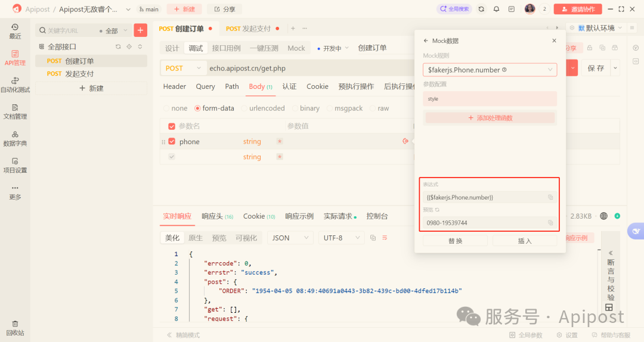Expand the project name dropdown arrow

point(128,10)
